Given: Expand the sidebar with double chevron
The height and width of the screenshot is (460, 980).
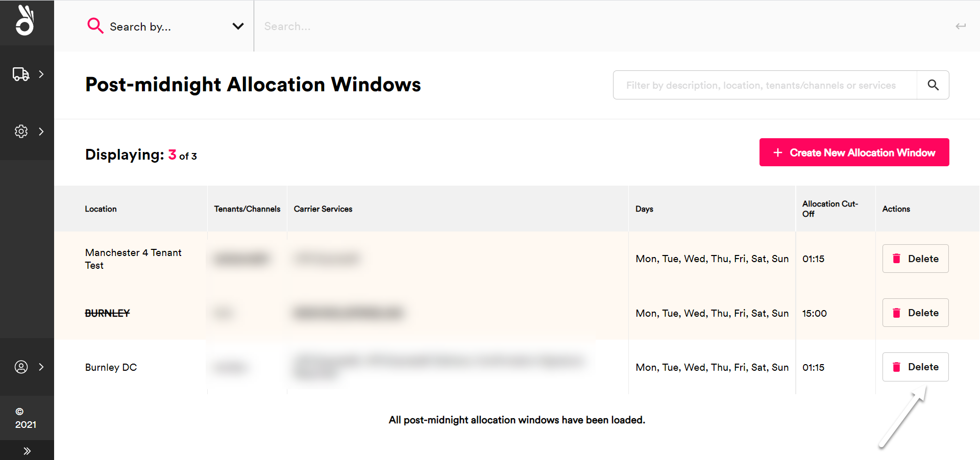Looking at the screenshot, I should pyautogui.click(x=27, y=451).
